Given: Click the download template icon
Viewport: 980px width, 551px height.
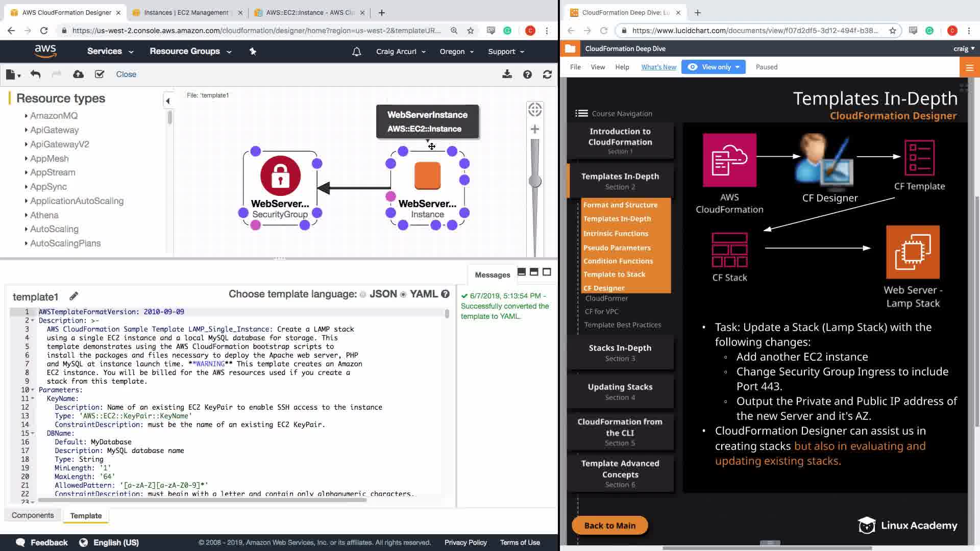Looking at the screenshot, I should (507, 74).
